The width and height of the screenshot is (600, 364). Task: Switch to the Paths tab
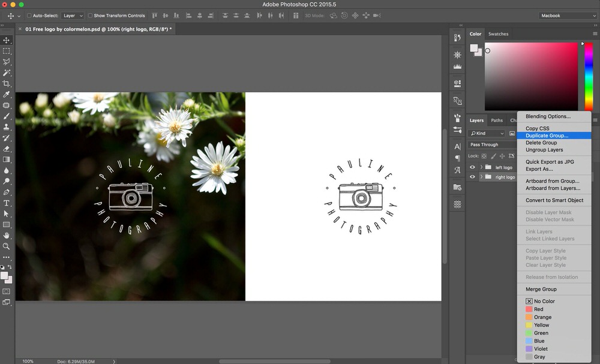(x=497, y=120)
